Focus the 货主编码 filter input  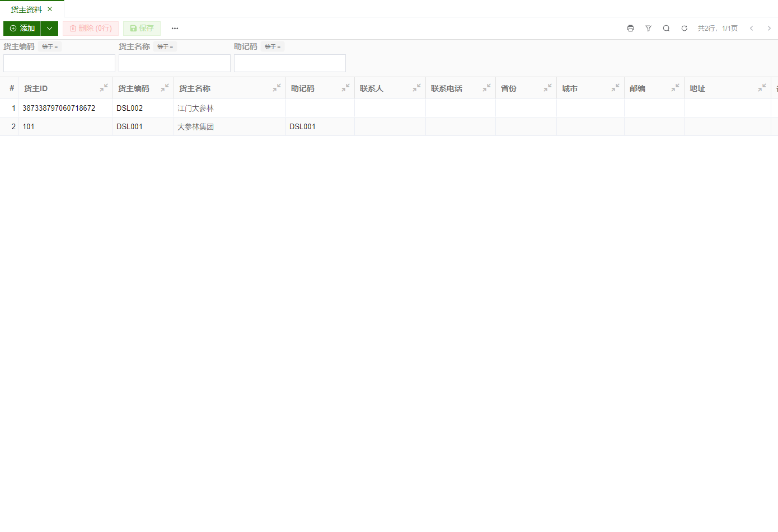[x=59, y=63]
